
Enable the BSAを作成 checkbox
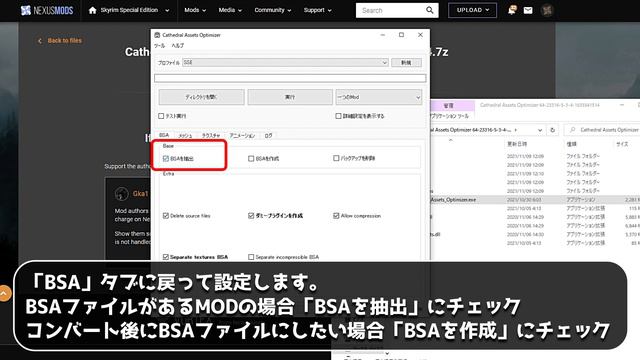[251, 158]
